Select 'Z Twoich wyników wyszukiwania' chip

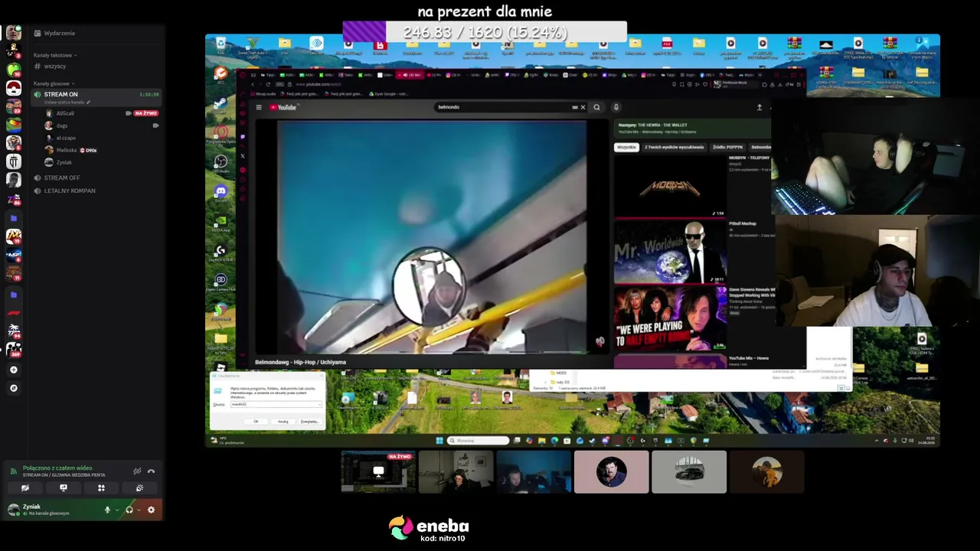click(x=674, y=147)
